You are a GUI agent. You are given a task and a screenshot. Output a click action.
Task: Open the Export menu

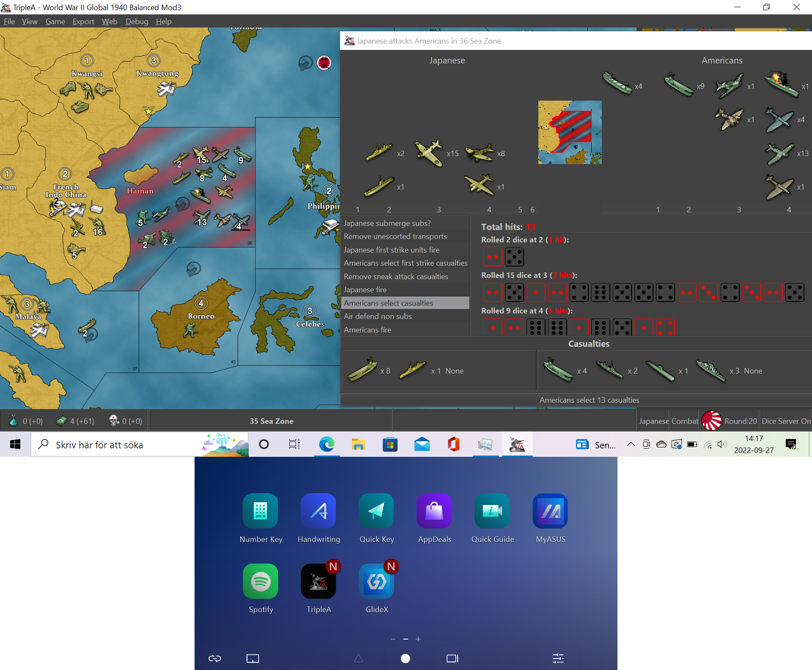[83, 22]
